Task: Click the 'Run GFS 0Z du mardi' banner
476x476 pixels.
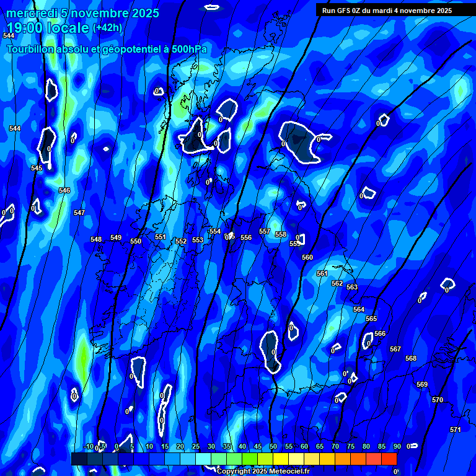Action: point(387,11)
